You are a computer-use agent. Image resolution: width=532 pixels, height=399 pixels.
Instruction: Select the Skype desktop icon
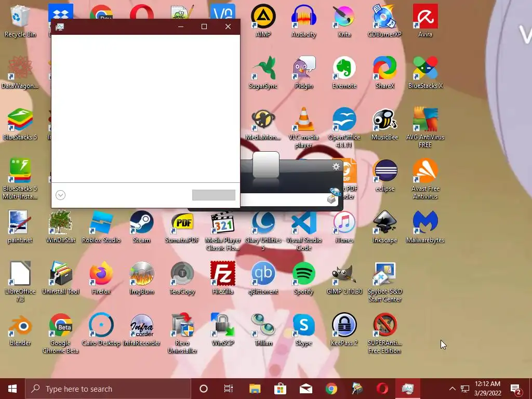click(303, 330)
